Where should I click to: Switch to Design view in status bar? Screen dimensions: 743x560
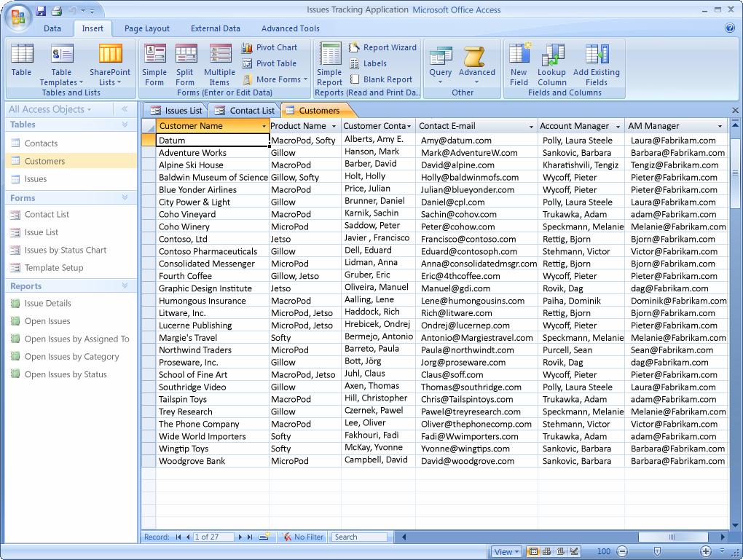pyautogui.click(x=575, y=551)
